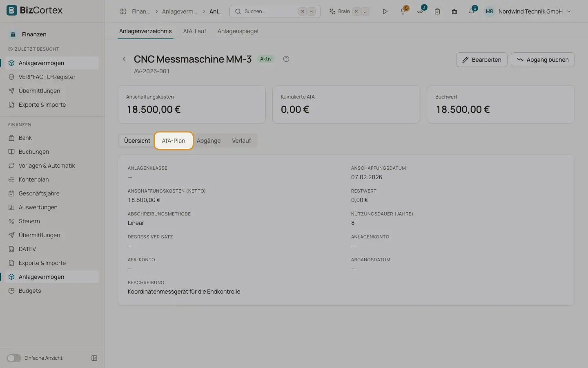Open notifications bell with badge 6

tap(472, 11)
